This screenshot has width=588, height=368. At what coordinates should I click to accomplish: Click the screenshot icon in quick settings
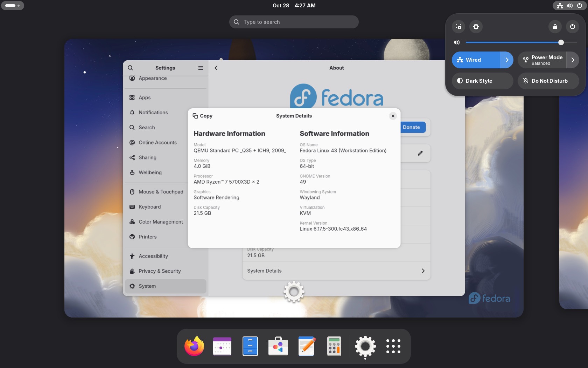458,27
